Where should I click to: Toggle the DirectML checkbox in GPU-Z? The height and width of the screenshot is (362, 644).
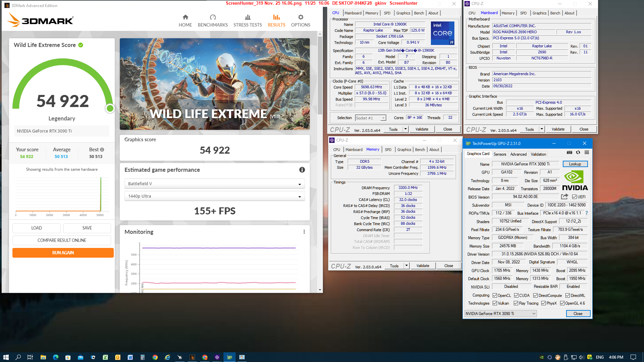tap(567, 296)
